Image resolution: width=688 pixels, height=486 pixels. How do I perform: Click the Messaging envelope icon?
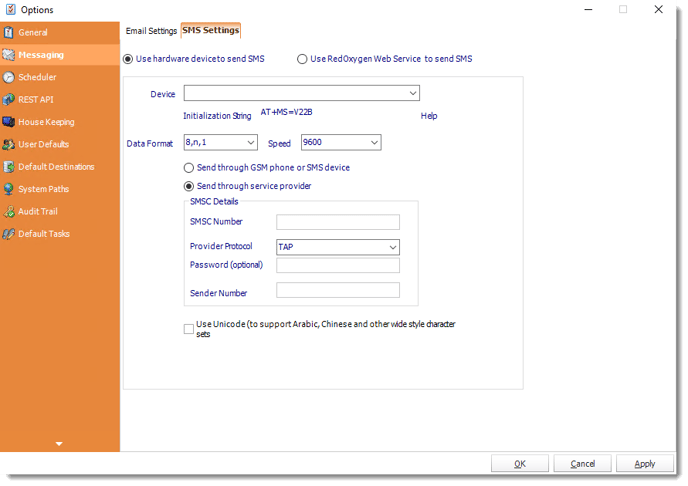click(x=8, y=55)
